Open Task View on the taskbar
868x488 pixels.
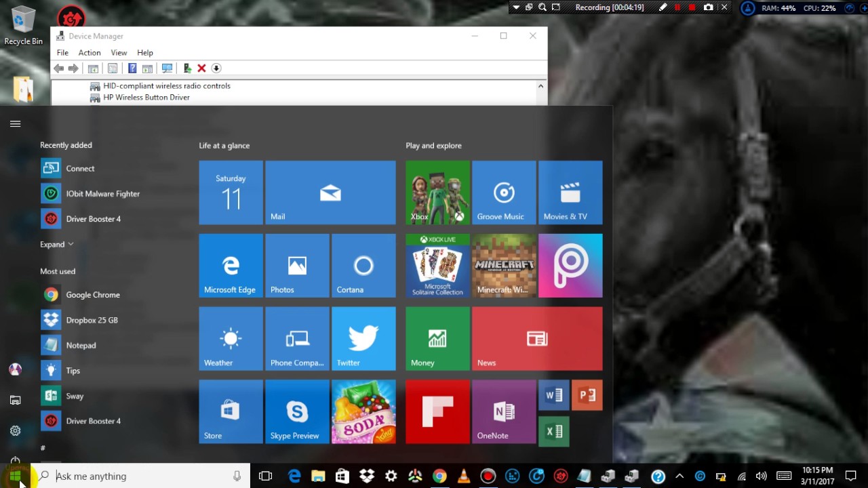(x=265, y=476)
